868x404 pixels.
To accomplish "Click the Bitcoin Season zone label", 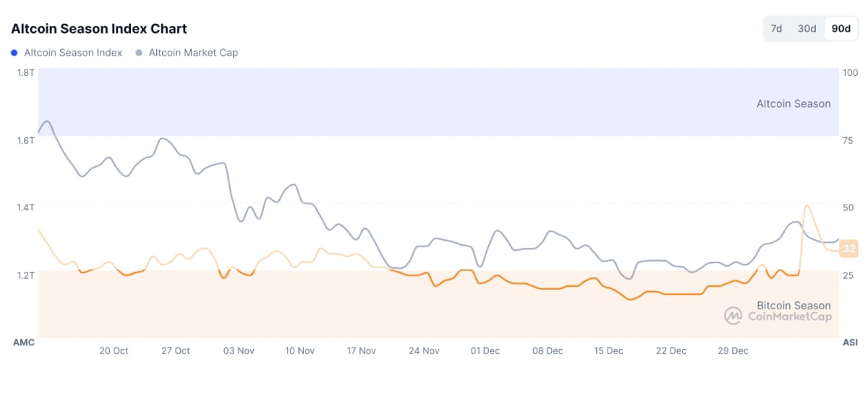I will (x=793, y=305).
